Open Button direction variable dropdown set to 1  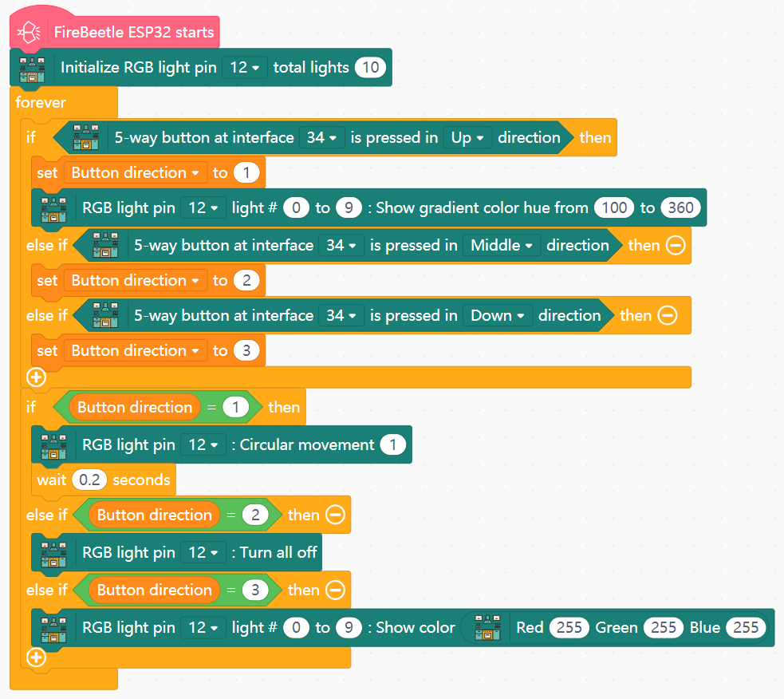click(x=135, y=173)
